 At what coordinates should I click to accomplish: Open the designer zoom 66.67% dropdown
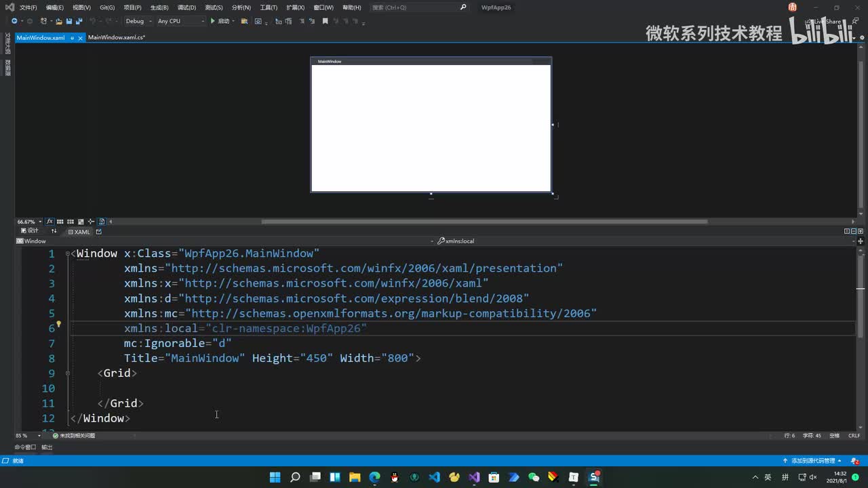[30, 222]
